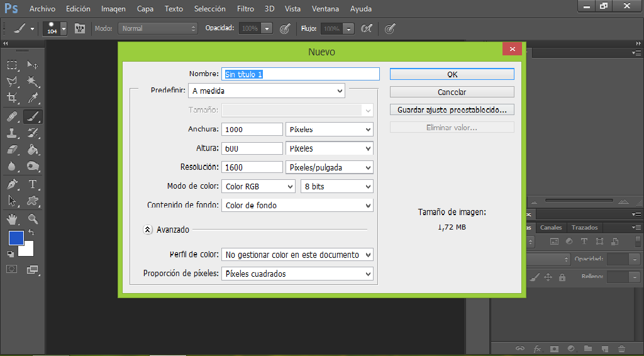Viewport: 644px width, 356px height.
Task: Select the Horizontal Type tool
Action: pyautogui.click(x=33, y=184)
